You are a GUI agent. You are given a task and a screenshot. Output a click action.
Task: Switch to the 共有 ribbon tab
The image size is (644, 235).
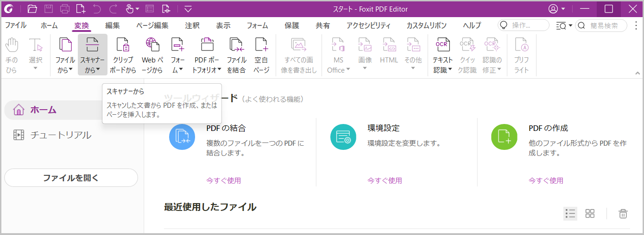[323, 25]
